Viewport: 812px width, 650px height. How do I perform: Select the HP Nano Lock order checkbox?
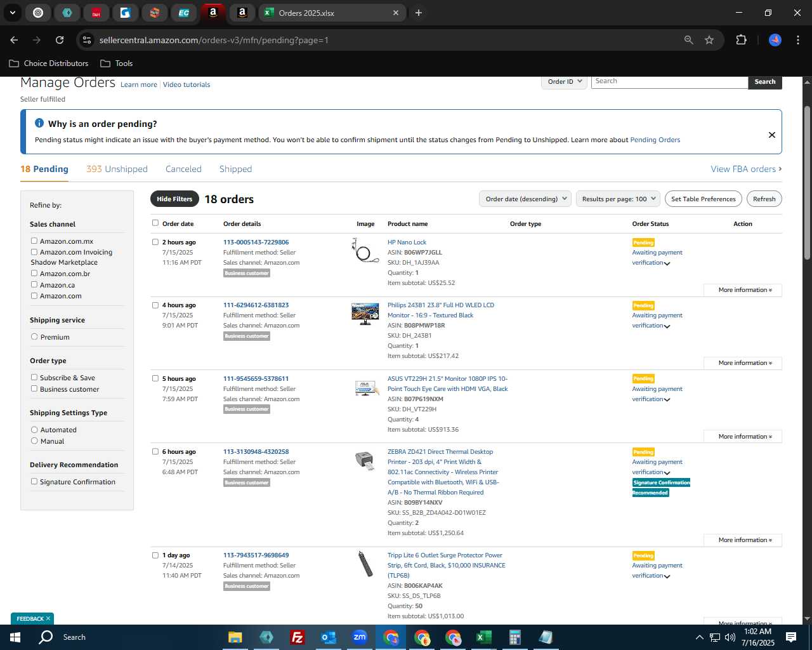coord(155,242)
